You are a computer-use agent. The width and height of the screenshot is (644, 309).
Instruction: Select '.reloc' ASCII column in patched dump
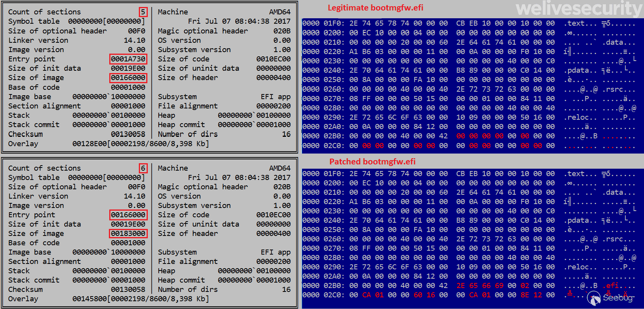pos(578,267)
